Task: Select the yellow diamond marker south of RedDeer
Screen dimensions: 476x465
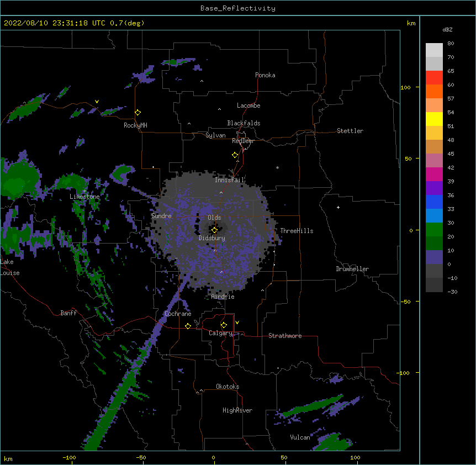Action: (x=235, y=155)
